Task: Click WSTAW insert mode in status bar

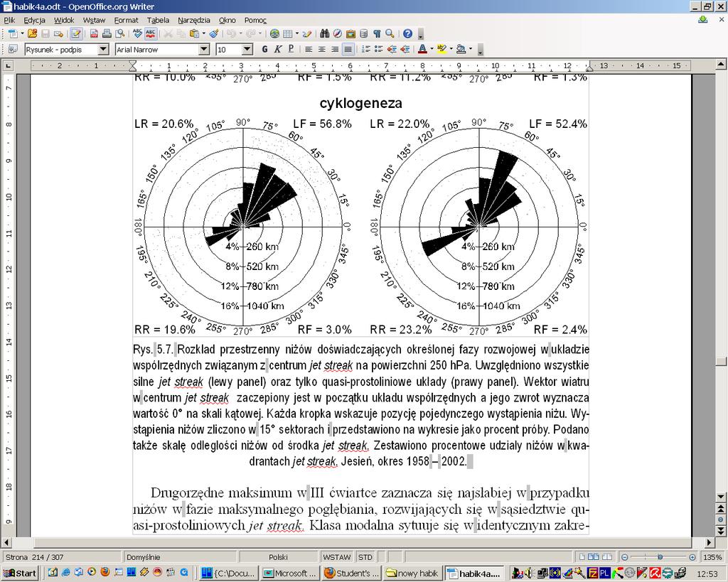Action: pyautogui.click(x=336, y=557)
